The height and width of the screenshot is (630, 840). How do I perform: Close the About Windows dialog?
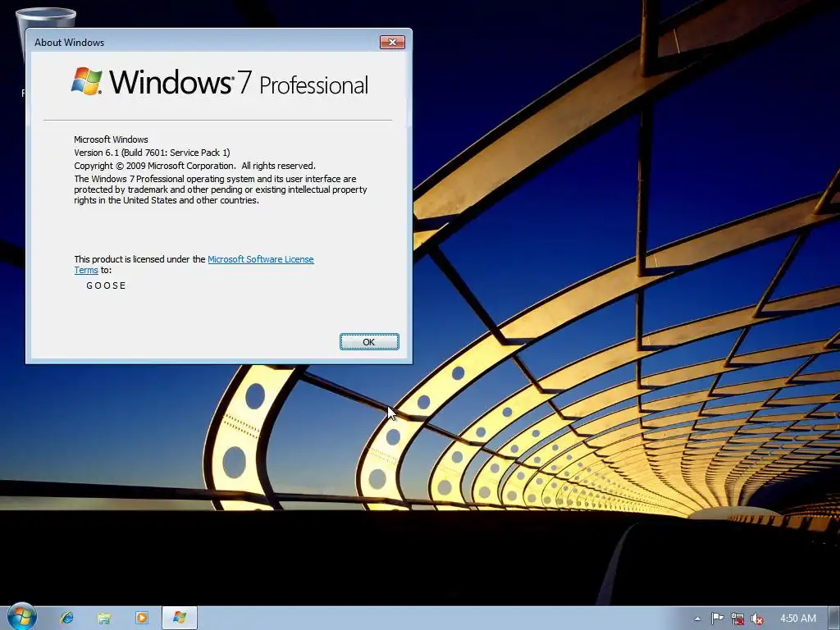point(392,43)
